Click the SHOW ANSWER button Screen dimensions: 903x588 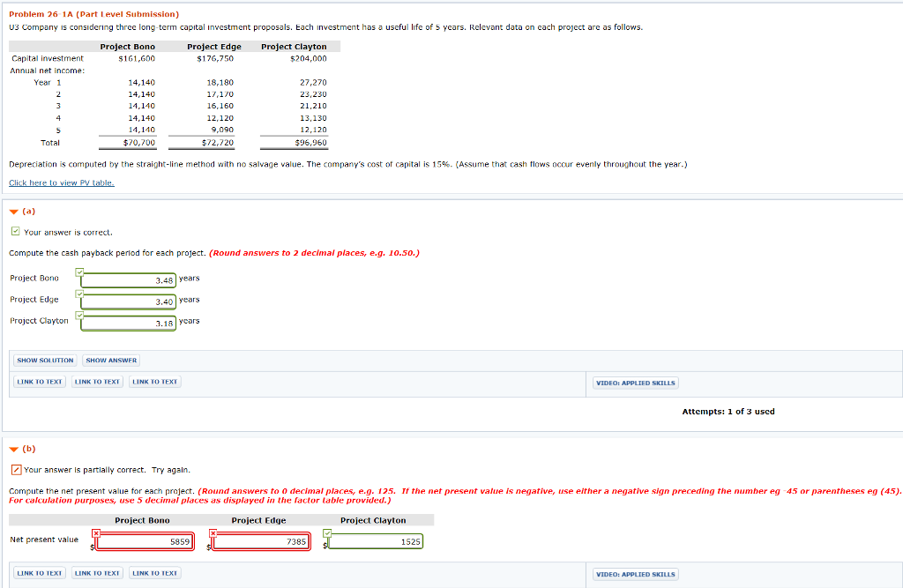(x=110, y=360)
